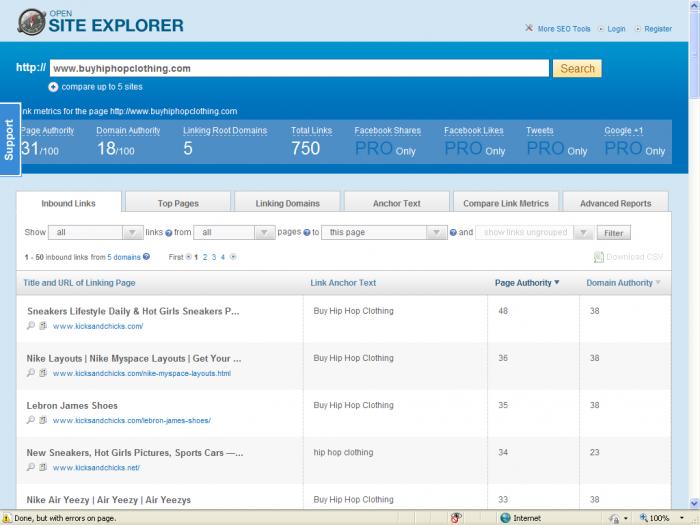The width and height of the screenshot is (700, 525).
Task: Go to page 4 of inbound links
Action: tap(223, 257)
